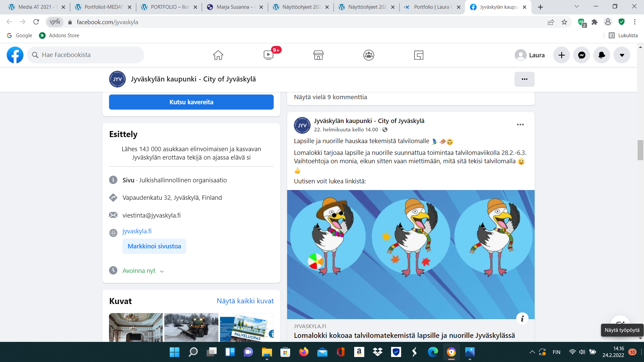The image size is (644, 362).
Task: Click the FIN language indicator
Action: pyautogui.click(x=556, y=352)
